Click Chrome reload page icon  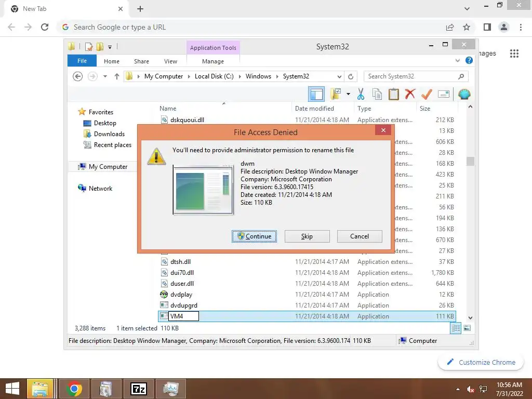coord(45,27)
